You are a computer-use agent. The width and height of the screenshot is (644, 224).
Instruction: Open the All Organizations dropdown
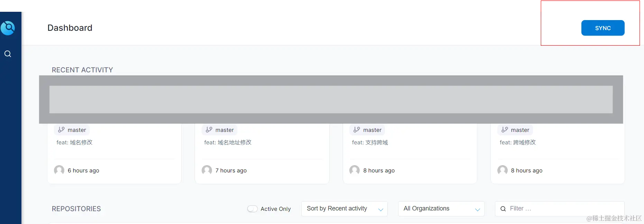point(441,209)
